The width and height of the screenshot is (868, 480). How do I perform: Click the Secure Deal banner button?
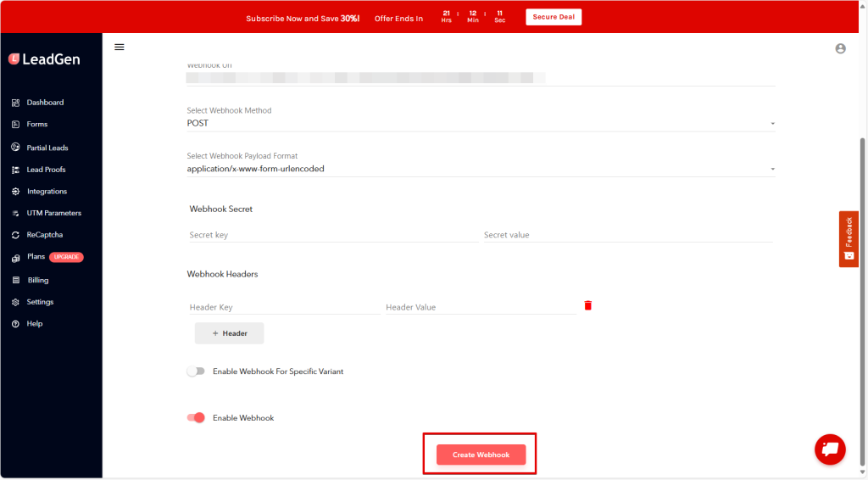(553, 17)
